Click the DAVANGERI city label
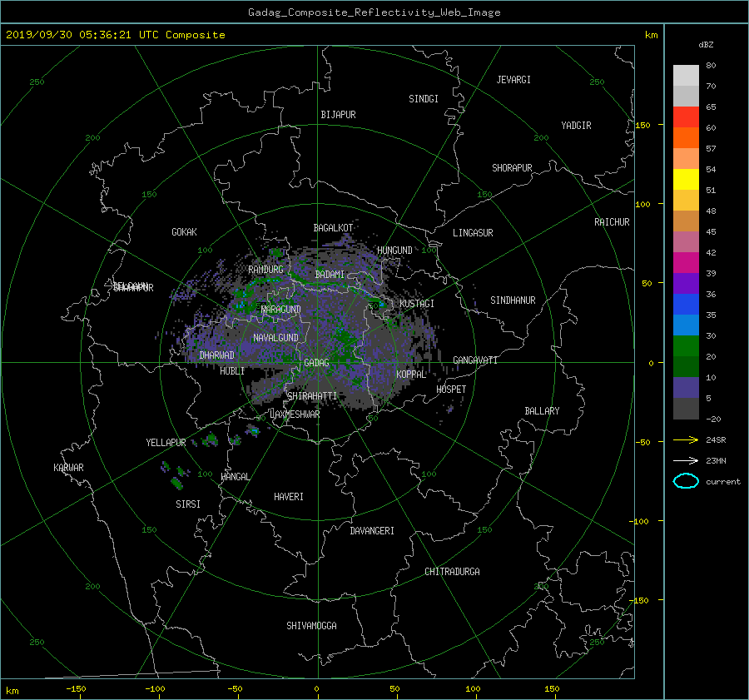The width and height of the screenshot is (749, 700). point(372,531)
